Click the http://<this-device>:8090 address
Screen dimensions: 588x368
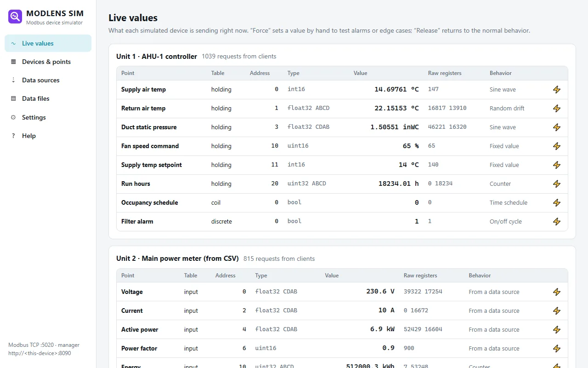pyautogui.click(x=40, y=353)
